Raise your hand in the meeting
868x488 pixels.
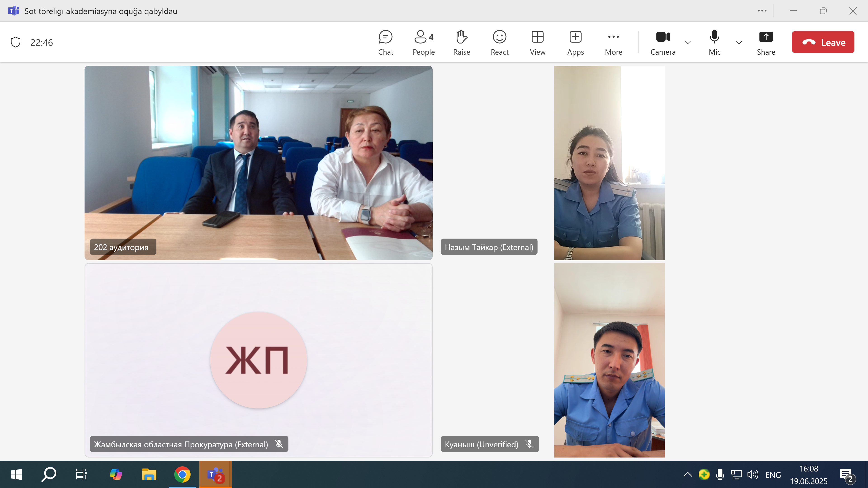click(x=462, y=42)
